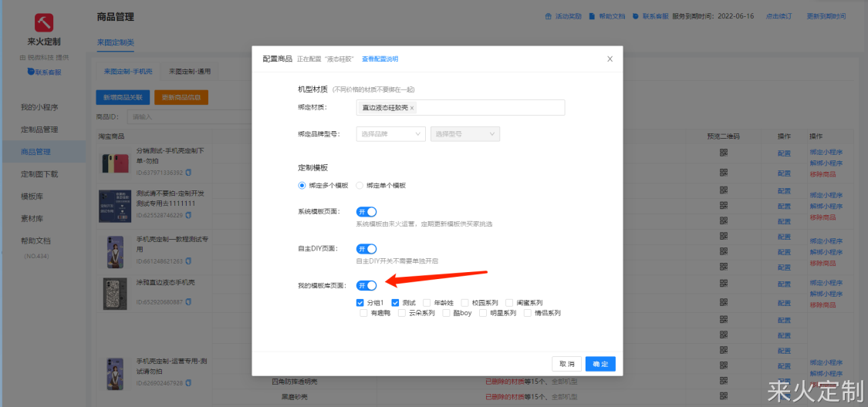Turn off the 系统模板页面 switch
The image size is (868, 407).
(x=366, y=211)
